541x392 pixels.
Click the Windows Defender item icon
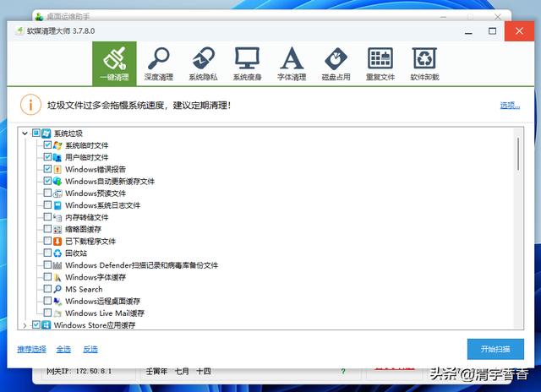pos(57,265)
